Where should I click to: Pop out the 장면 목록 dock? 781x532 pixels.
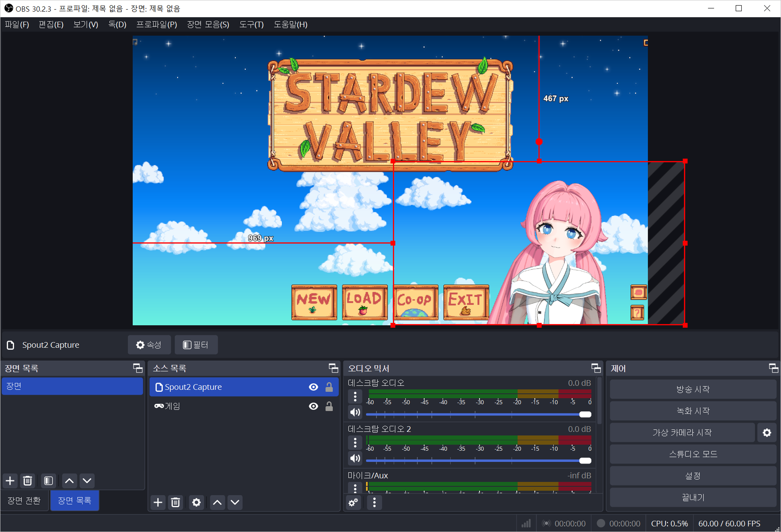tap(138, 368)
